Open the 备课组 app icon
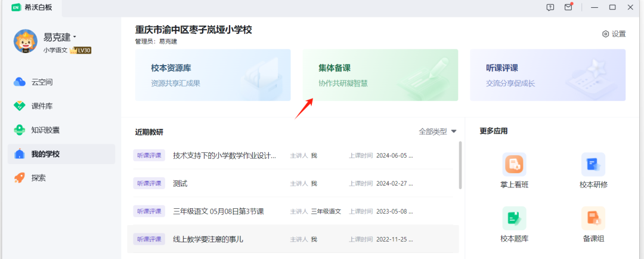 (x=593, y=218)
